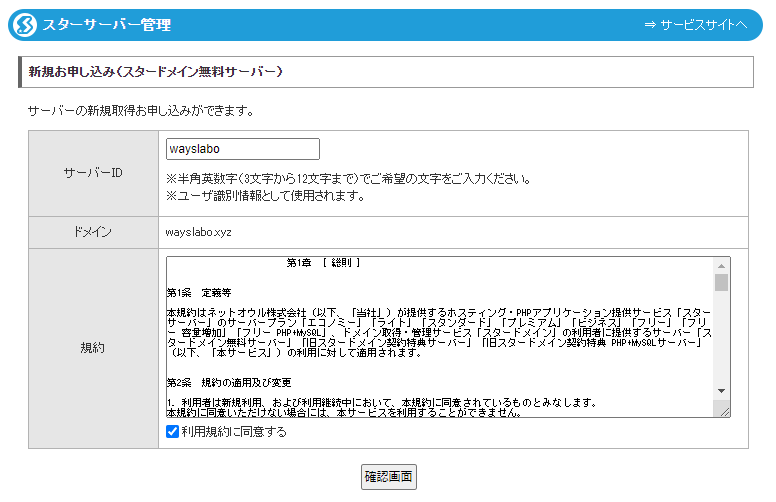Click the wayslabo.xyz domain text
This screenshot has height=502, width=776.
tap(198, 232)
